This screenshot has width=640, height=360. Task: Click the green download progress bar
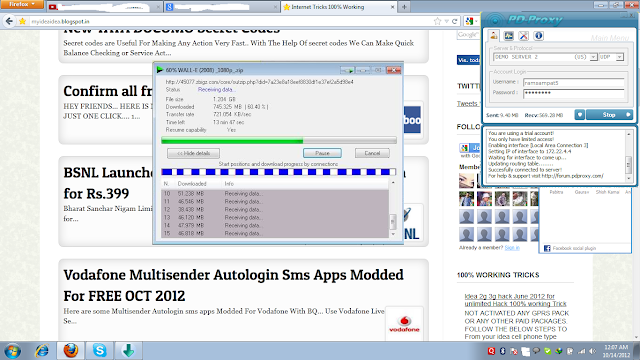tap(279, 141)
